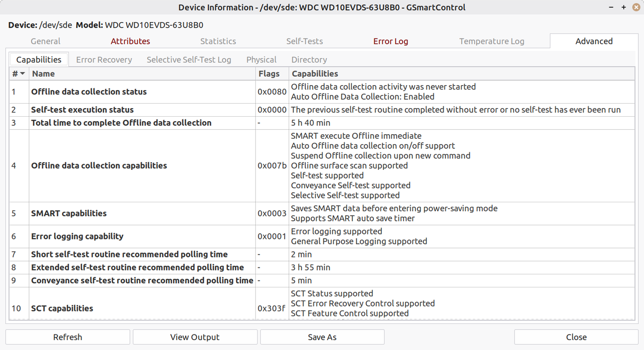Select the Offline data collection status row

pyautogui.click(x=89, y=92)
